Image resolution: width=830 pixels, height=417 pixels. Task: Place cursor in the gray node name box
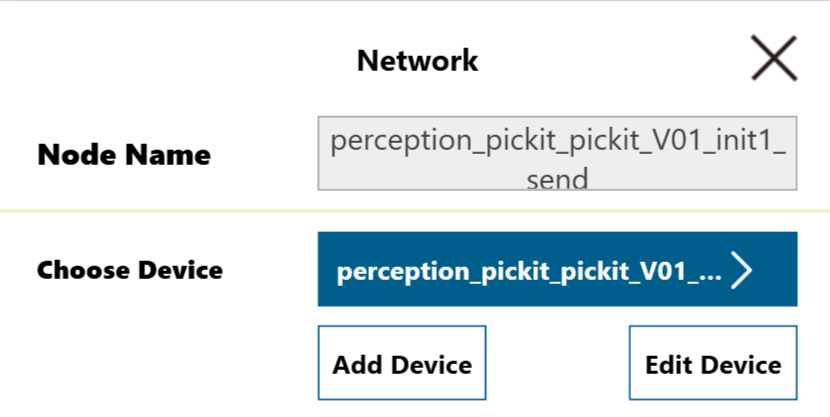tap(557, 154)
